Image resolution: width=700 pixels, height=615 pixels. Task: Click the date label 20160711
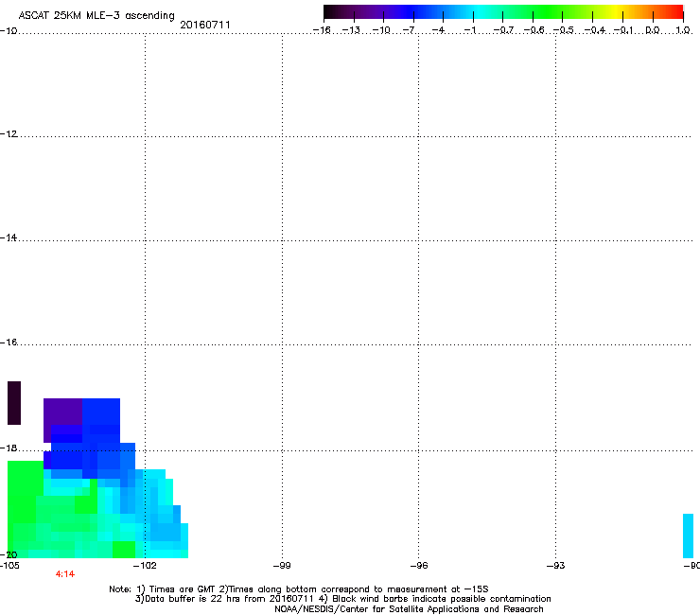coord(205,25)
